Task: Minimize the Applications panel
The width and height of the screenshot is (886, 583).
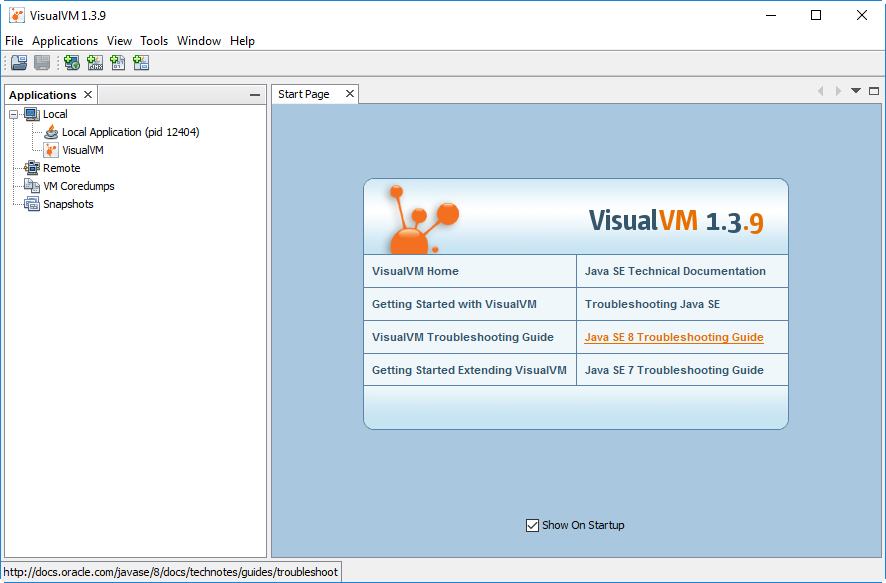Action: click(x=255, y=95)
